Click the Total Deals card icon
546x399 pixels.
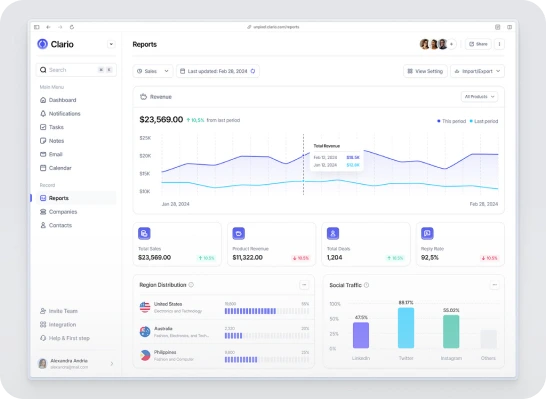point(333,233)
